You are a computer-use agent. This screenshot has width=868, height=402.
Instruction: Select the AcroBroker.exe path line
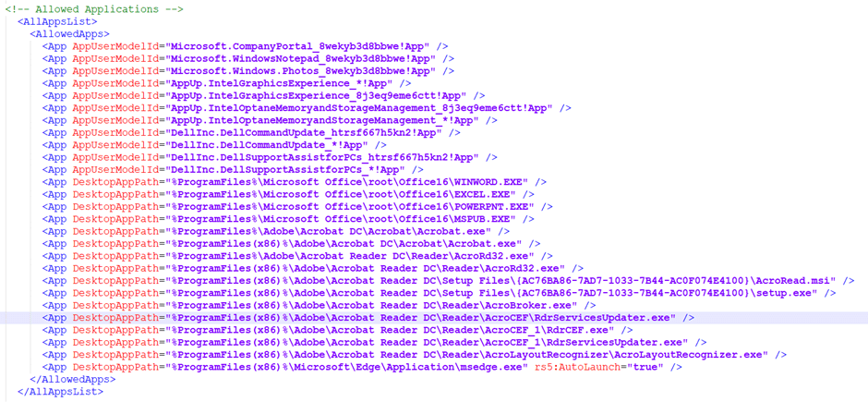pos(319,305)
